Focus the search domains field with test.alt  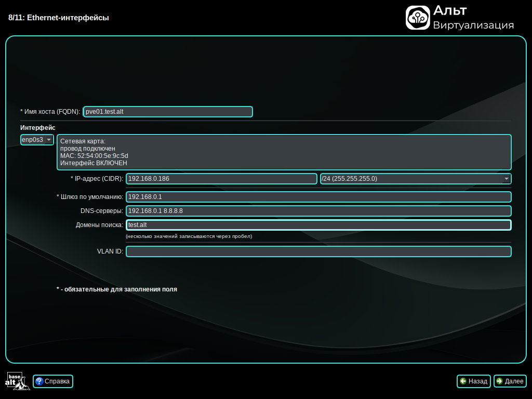tap(318, 225)
